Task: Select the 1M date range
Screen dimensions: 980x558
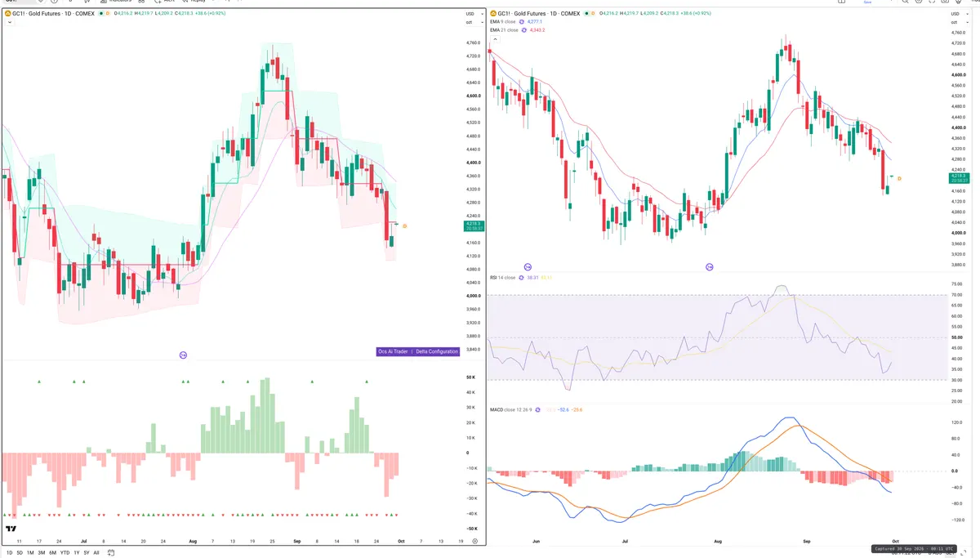Action: [x=30, y=553]
